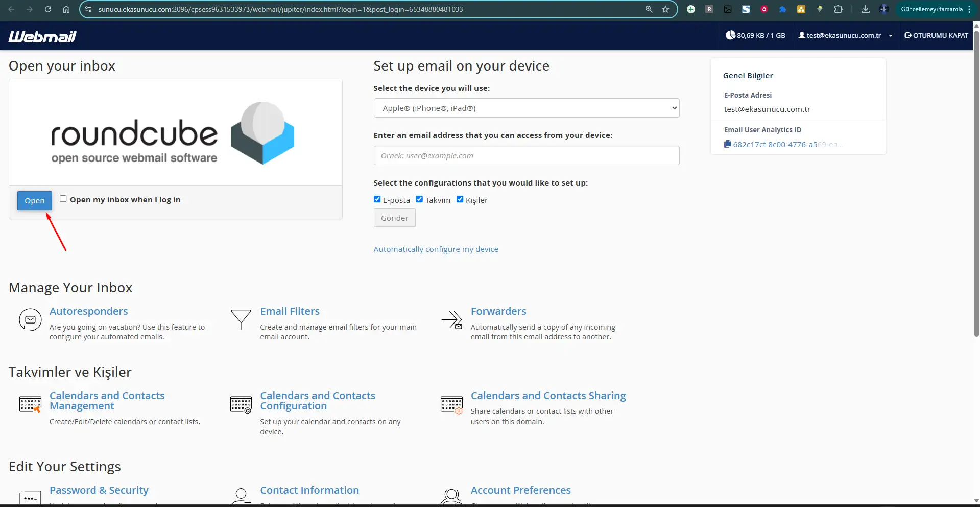This screenshot has height=507, width=980.
Task: Click the disk usage pie chart icon
Action: (730, 35)
